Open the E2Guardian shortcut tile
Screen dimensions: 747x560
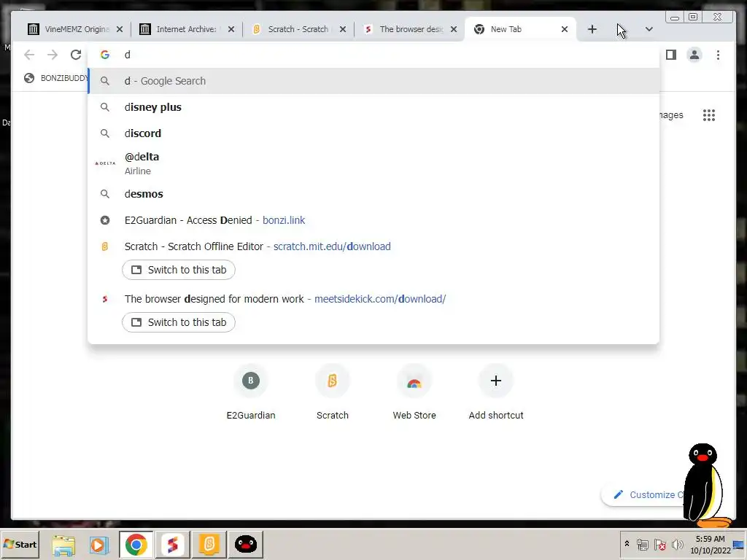(251, 393)
